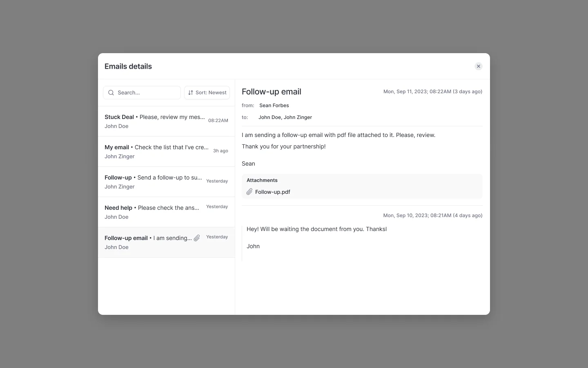Click the Thank you for your partnership line
The width and height of the screenshot is (588, 368).
[284, 146]
